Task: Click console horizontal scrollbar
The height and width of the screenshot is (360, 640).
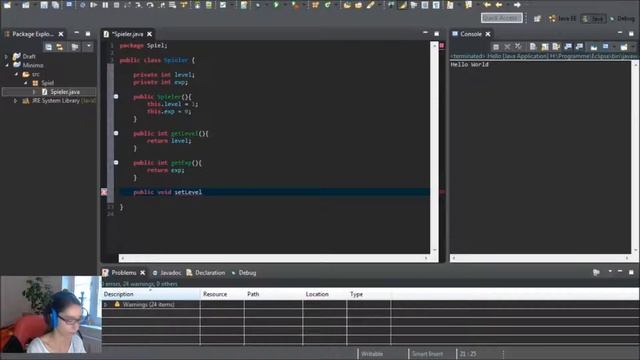Action: pyautogui.click(x=540, y=258)
